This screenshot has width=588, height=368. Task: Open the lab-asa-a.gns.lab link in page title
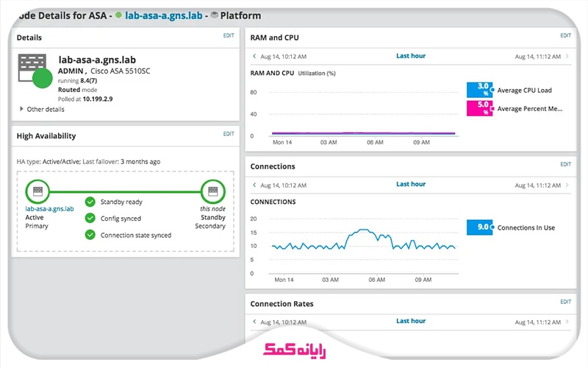coord(163,15)
